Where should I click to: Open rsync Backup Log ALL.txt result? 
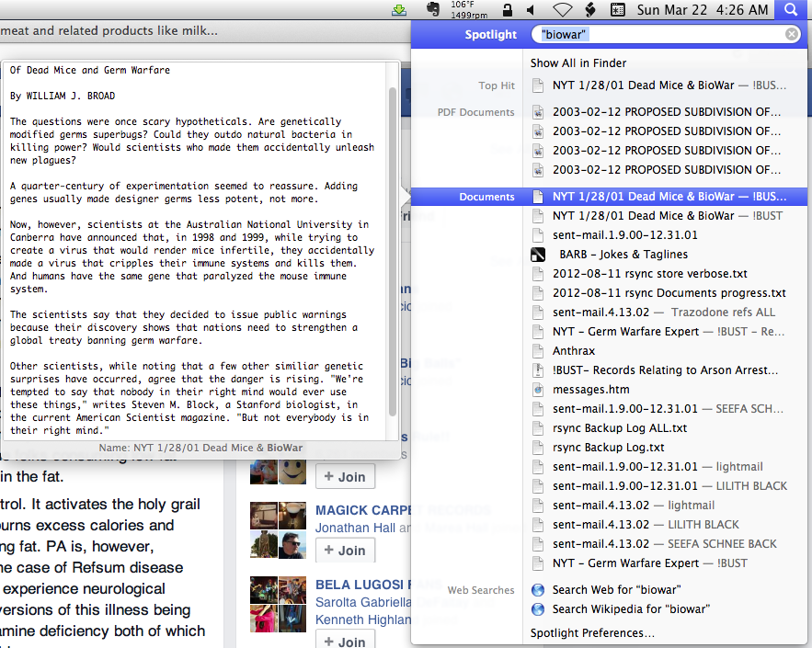[620, 428]
